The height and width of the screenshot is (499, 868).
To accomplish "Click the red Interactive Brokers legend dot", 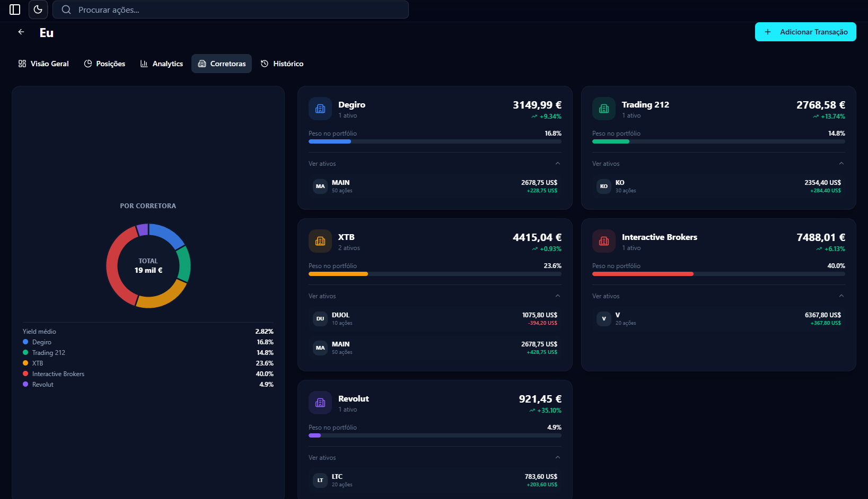I will [25, 373].
